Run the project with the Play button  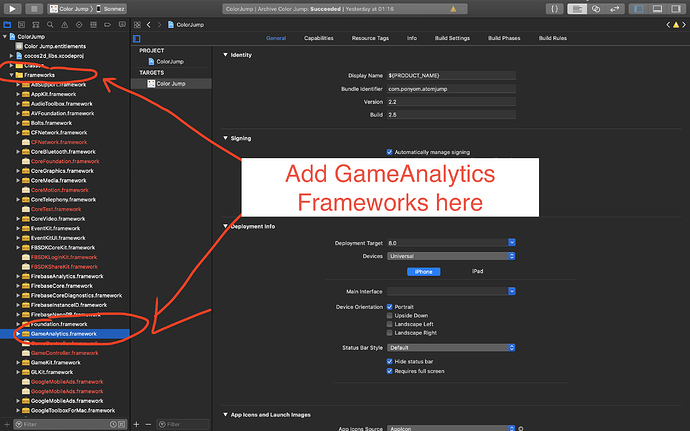(x=12, y=8)
